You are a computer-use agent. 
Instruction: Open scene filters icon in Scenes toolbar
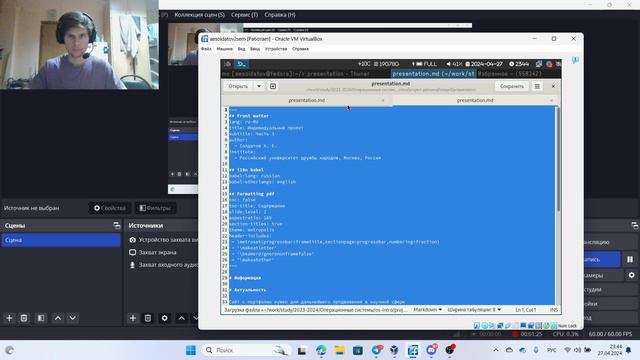click(41, 318)
